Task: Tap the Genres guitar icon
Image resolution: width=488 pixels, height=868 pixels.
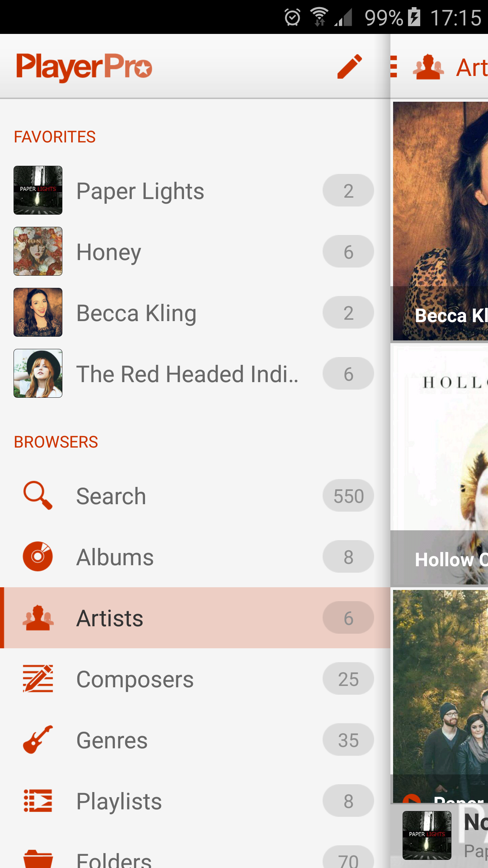Action: point(38,739)
